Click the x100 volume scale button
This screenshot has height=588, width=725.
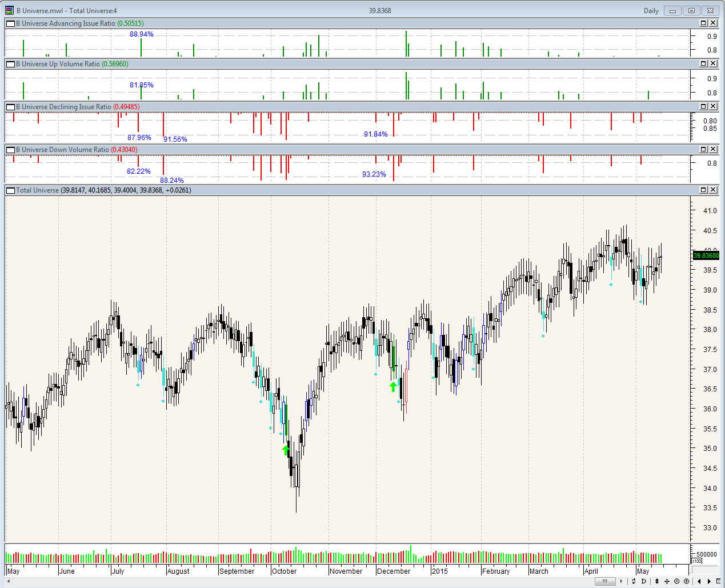(x=696, y=561)
